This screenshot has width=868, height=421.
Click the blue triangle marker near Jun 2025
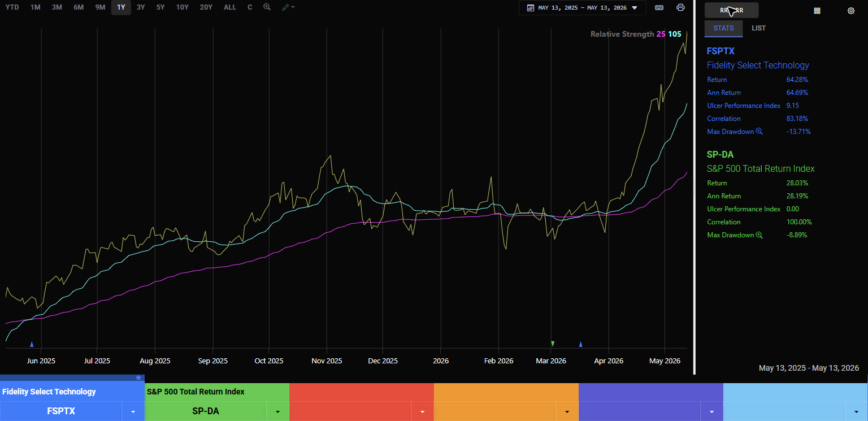pos(32,344)
